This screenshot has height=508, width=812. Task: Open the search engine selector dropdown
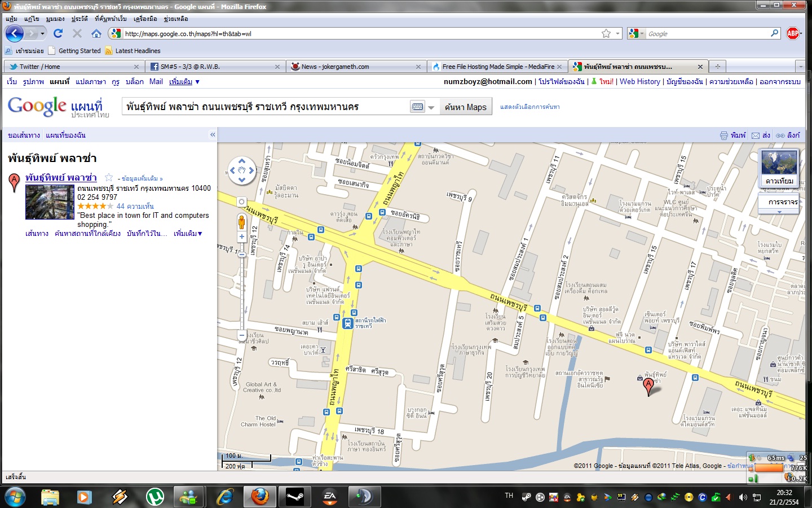(641, 33)
